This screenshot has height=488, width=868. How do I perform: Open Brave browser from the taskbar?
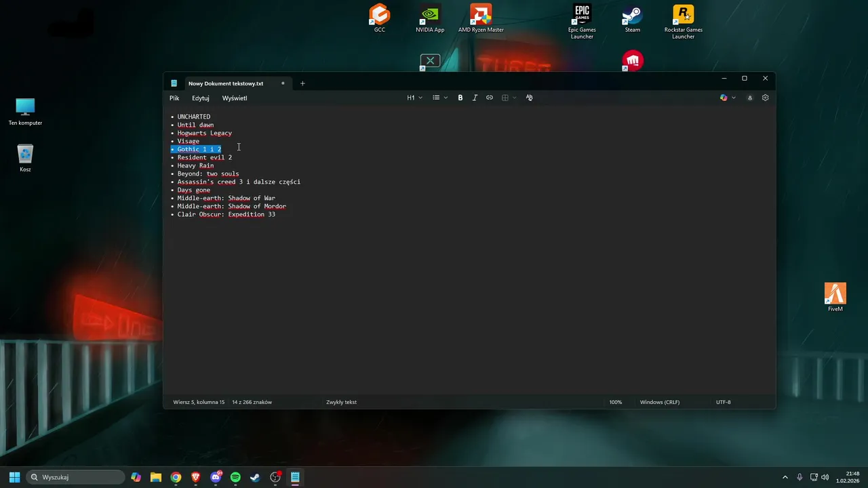click(x=196, y=477)
